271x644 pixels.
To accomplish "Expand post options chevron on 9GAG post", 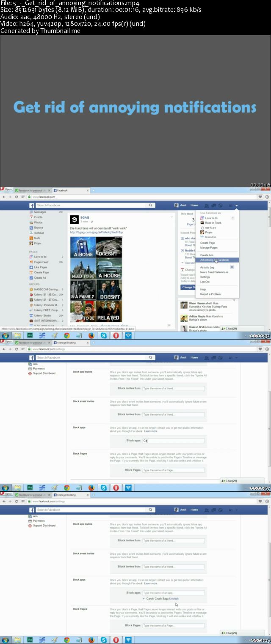I will click(x=171, y=217).
